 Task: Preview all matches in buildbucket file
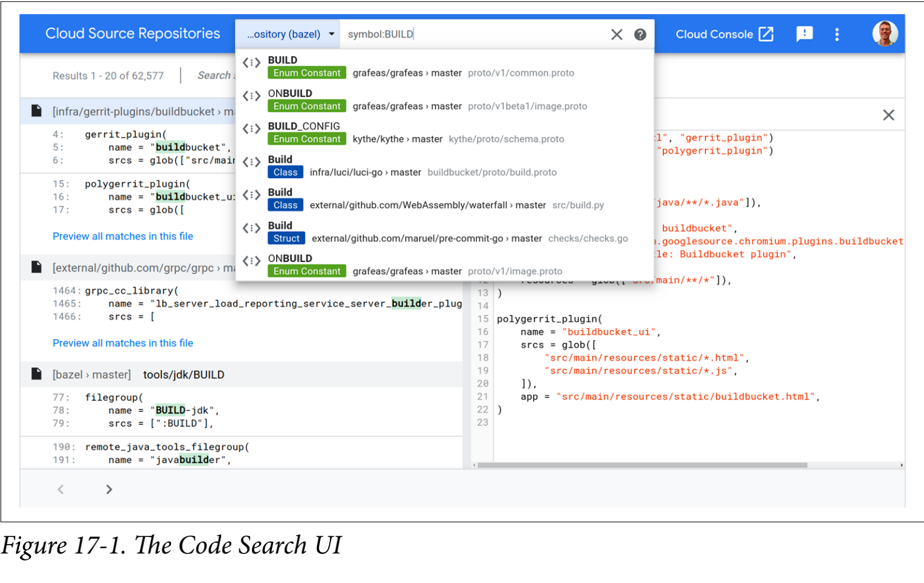point(123,236)
